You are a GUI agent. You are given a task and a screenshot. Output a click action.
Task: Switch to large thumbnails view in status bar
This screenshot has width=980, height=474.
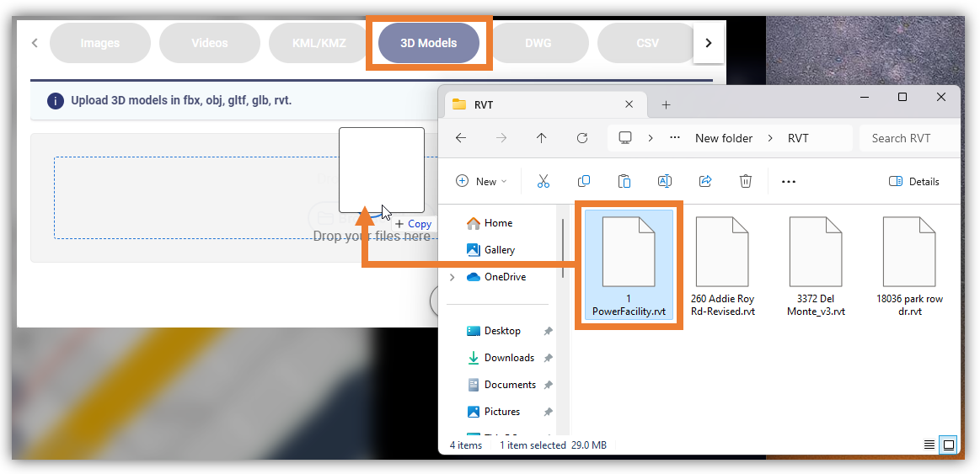949,445
